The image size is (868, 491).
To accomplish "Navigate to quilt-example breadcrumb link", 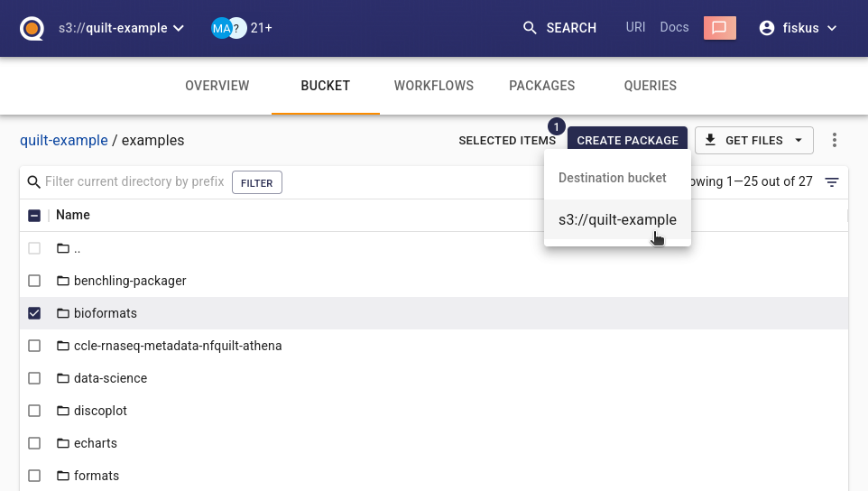I will coord(64,141).
